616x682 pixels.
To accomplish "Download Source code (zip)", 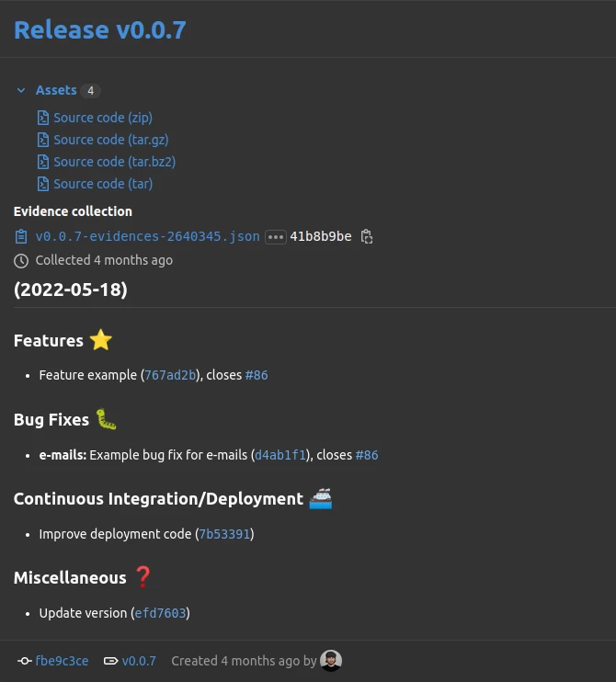I will [x=103, y=118].
